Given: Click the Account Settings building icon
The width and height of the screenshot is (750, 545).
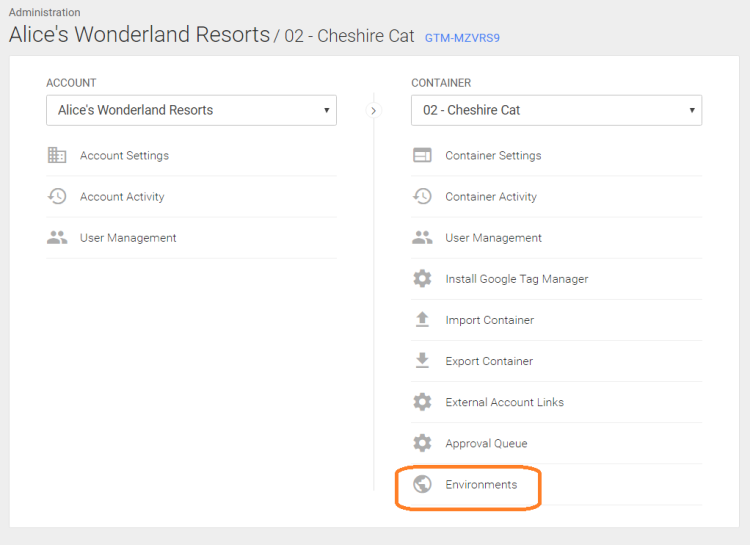Looking at the screenshot, I should coord(57,155).
